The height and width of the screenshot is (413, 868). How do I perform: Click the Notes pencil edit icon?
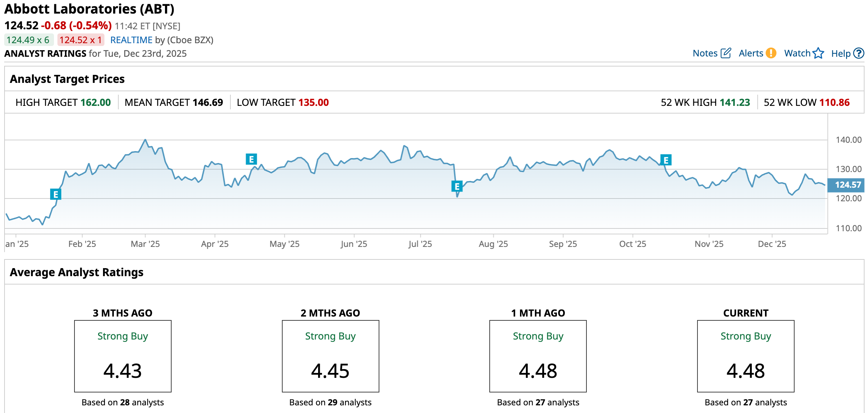click(x=726, y=53)
